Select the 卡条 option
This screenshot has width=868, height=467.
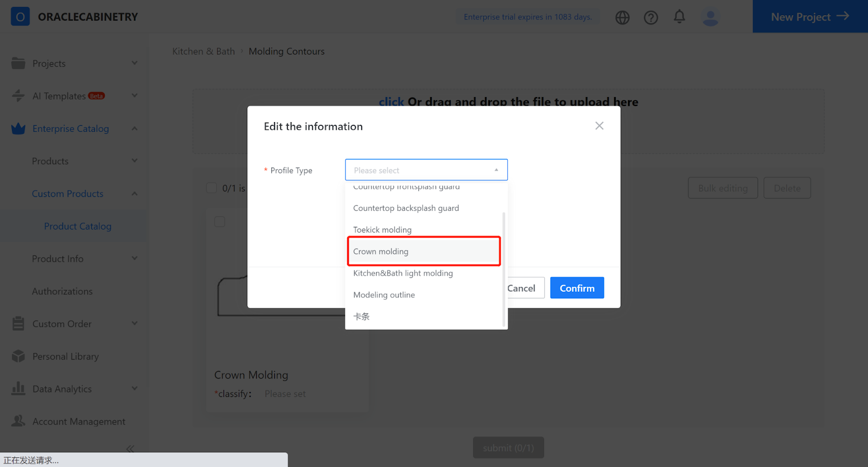pyautogui.click(x=424, y=317)
